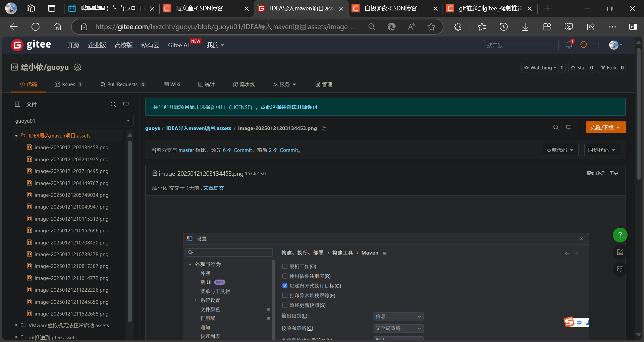
Task: Star the guoyu repository
Action: coord(579,67)
